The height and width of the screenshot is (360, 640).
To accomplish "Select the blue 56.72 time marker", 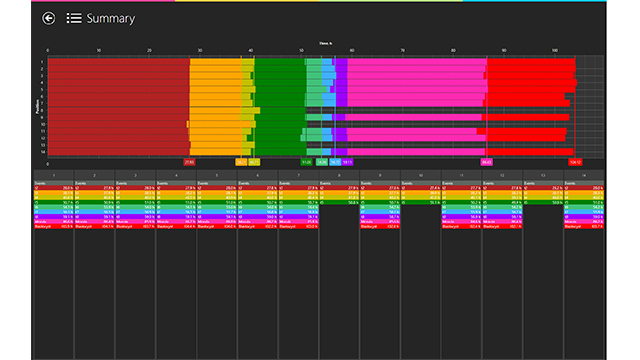I will [335, 162].
